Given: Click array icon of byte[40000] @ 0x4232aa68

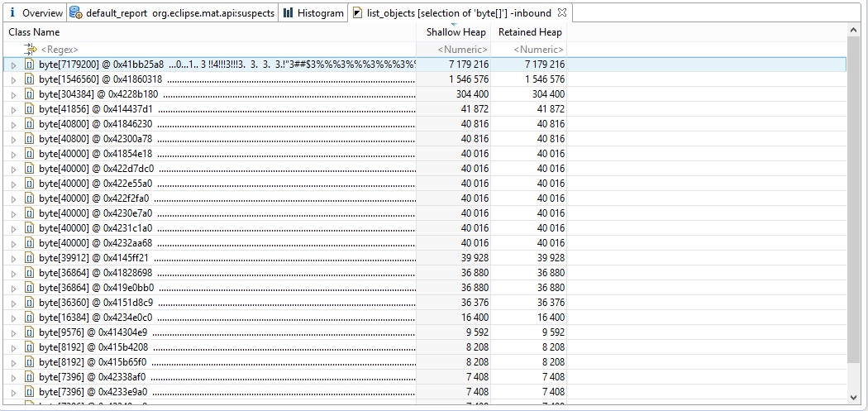Looking at the screenshot, I should coord(29,243).
